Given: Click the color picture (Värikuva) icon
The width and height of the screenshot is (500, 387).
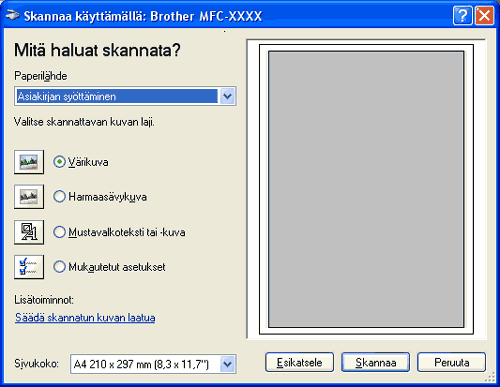Looking at the screenshot, I should (x=29, y=162).
